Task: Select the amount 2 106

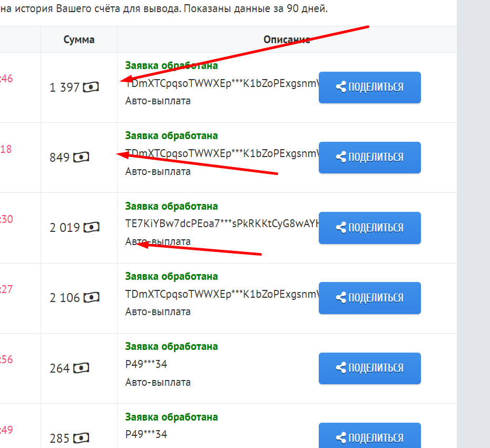Action: click(x=65, y=298)
